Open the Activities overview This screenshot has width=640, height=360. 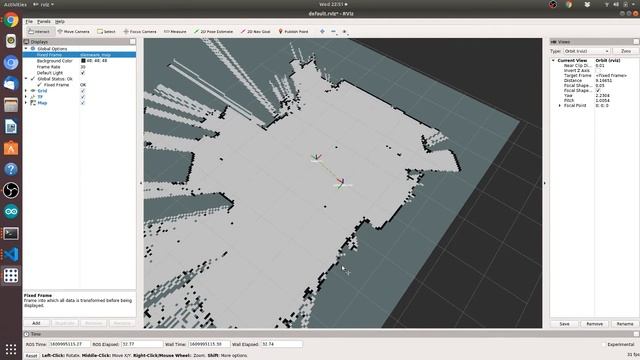15,4
